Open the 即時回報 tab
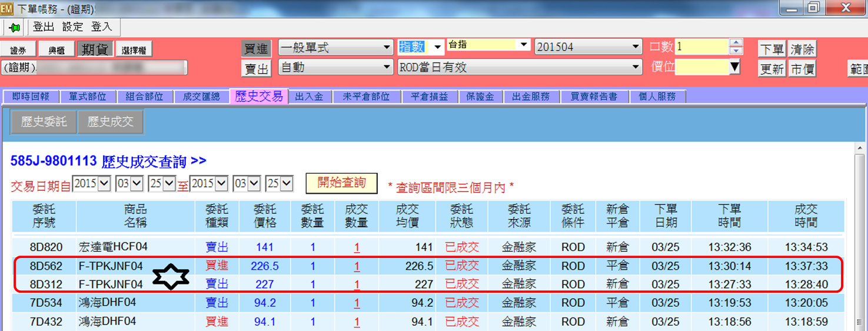This screenshot has width=868, height=331. coord(31,97)
